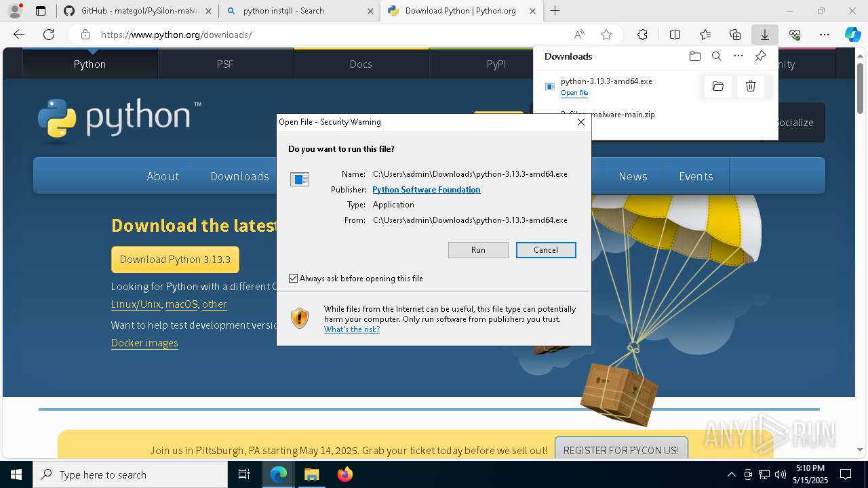Go back using the browser arrow
The image size is (868, 488).
click(x=19, y=35)
